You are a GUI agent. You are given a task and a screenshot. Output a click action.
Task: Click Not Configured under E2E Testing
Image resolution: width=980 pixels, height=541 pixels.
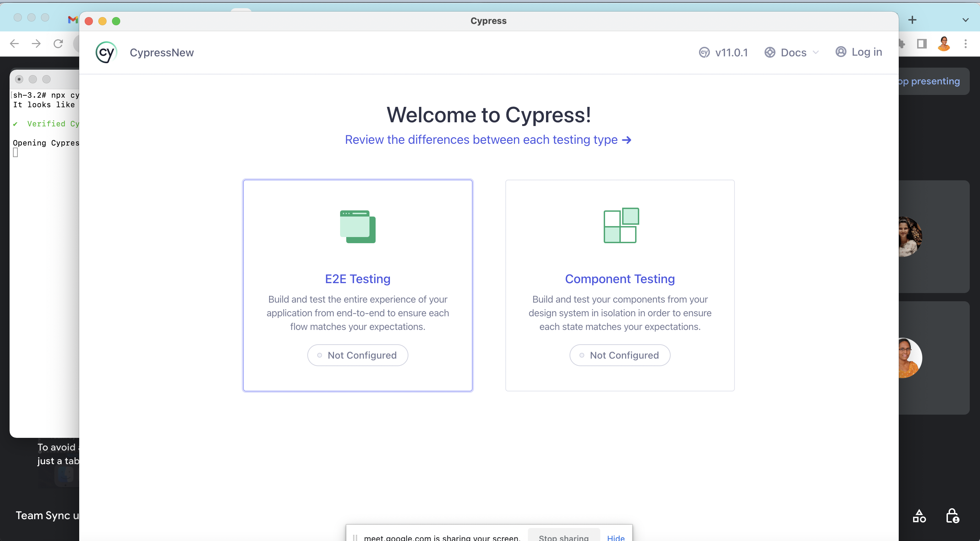358,355
